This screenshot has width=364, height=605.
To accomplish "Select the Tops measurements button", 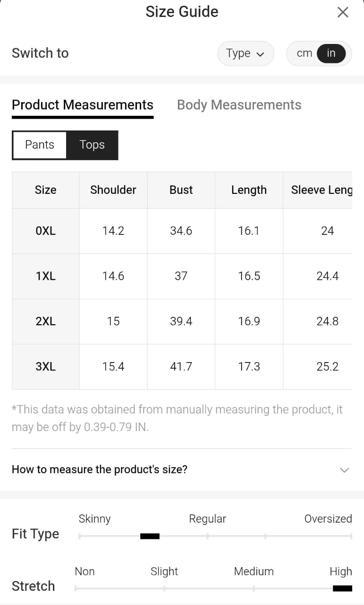I will [92, 145].
